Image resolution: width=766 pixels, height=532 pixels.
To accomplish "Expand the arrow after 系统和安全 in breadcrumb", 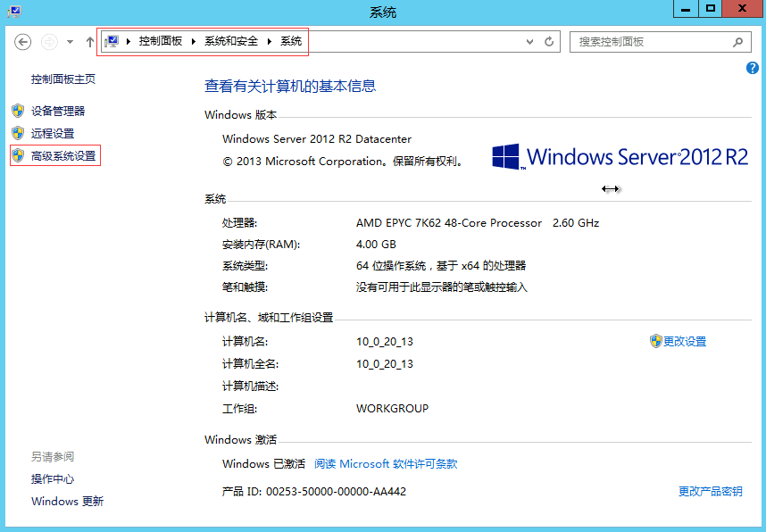I will tap(270, 42).
